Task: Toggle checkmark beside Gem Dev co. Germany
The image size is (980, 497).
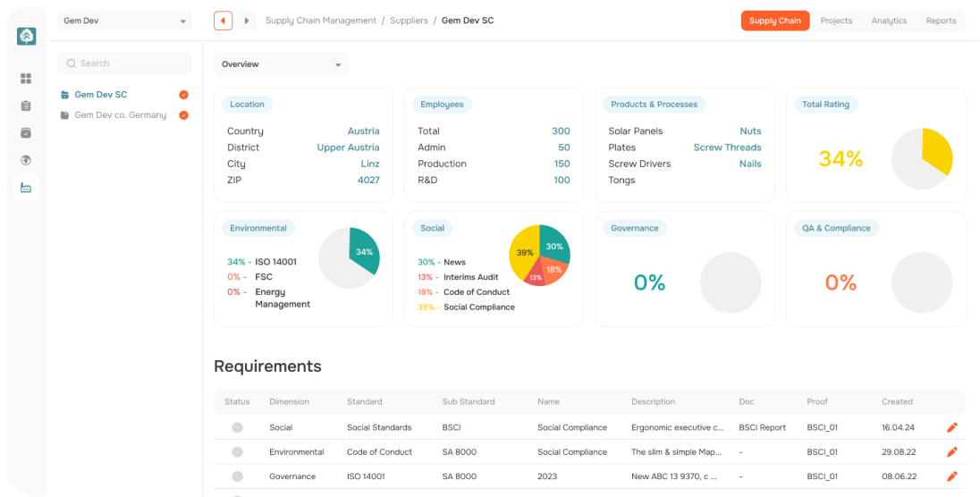Action: tap(183, 115)
